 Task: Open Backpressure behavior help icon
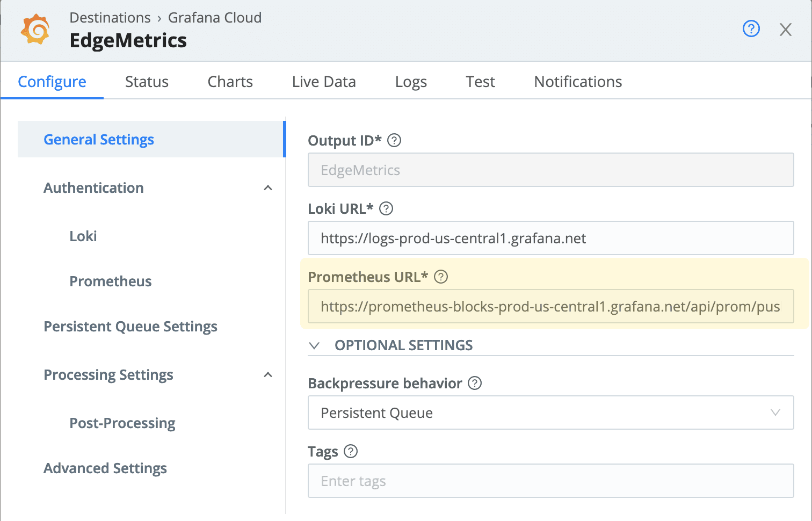click(x=475, y=383)
